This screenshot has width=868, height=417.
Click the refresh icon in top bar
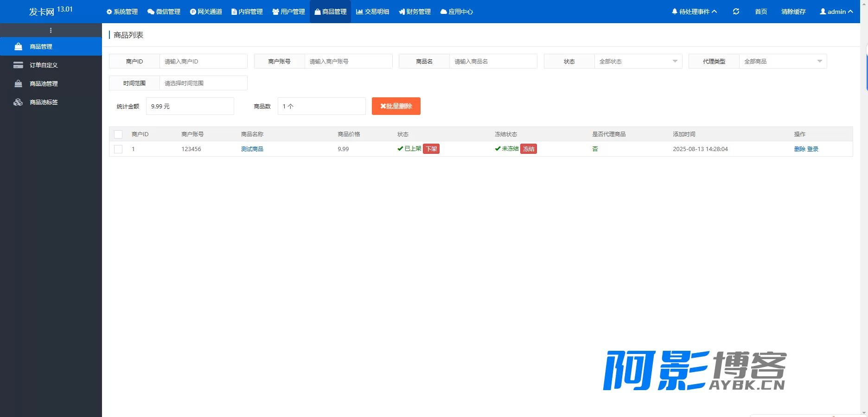(736, 12)
